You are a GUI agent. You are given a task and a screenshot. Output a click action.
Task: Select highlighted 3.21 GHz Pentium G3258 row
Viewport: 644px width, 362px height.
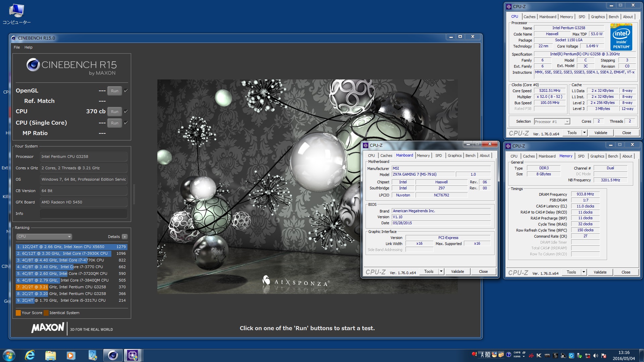71,287
